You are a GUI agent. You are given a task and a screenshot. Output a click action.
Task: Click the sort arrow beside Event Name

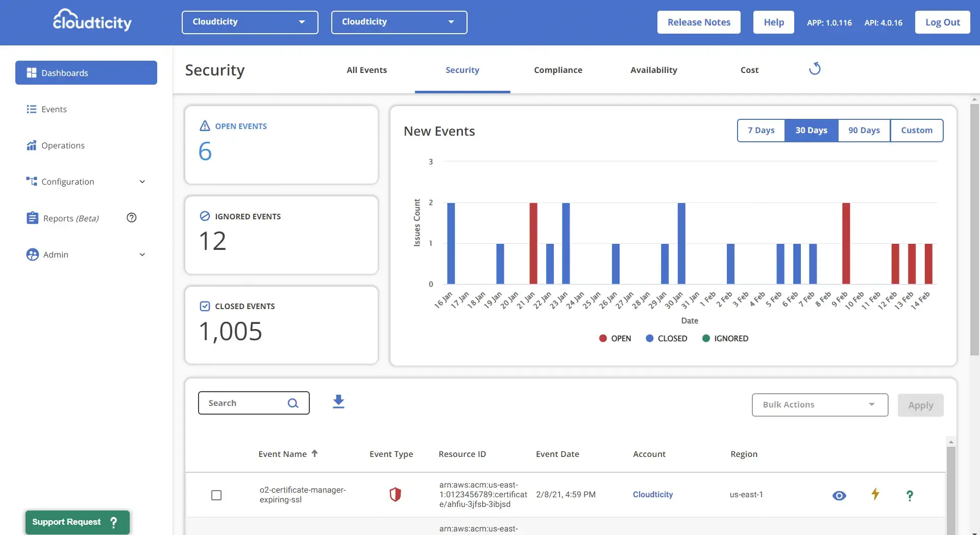314,453
